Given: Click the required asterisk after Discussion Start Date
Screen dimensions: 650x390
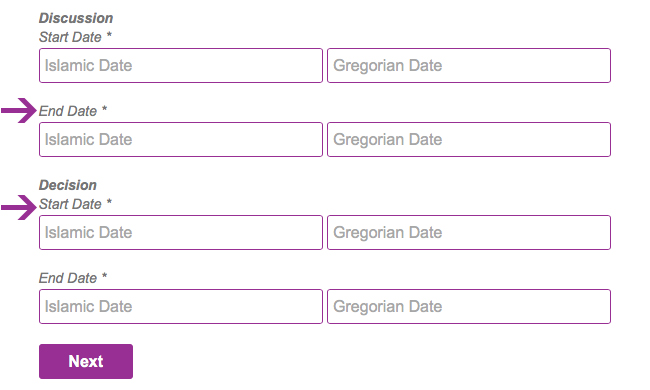Looking at the screenshot, I should tap(109, 34).
